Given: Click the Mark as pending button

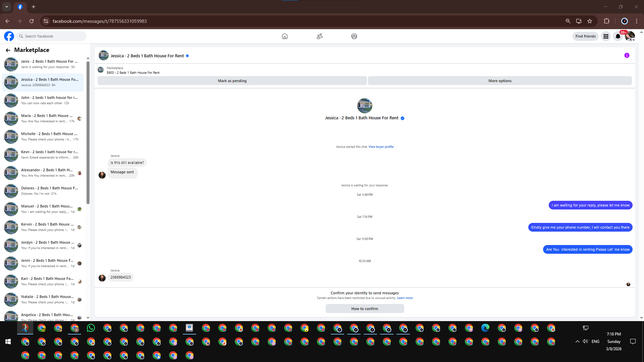Looking at the screenshot, I should (232, 81).
